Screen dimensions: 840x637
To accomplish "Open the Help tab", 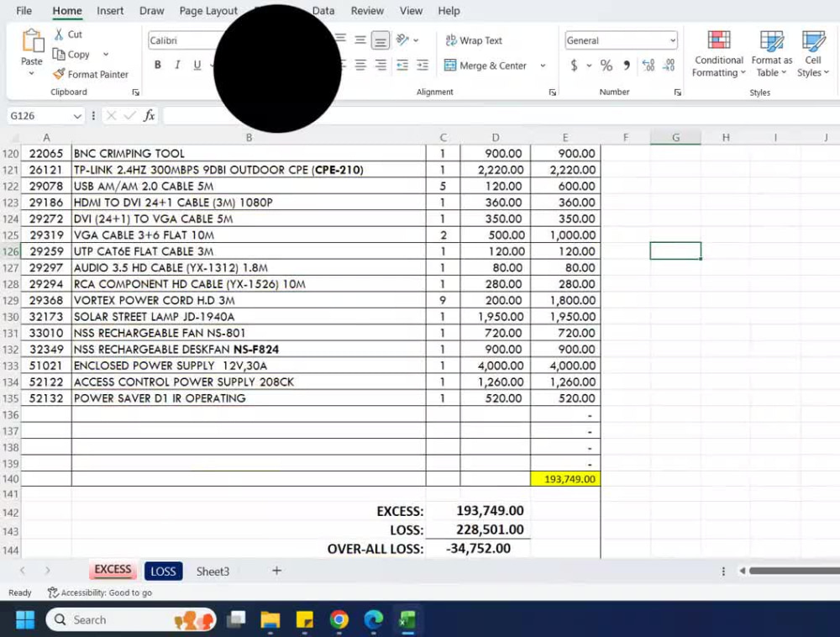I will click(x=449, y=11).
